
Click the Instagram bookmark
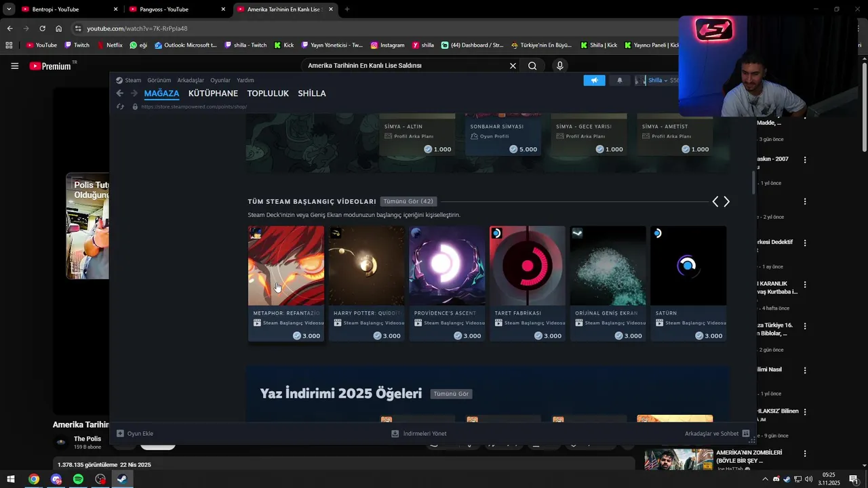coord(387,45)
